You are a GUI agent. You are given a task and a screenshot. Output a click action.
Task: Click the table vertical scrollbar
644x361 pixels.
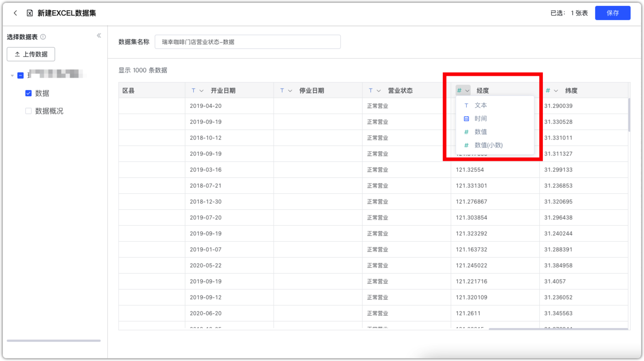629,114
